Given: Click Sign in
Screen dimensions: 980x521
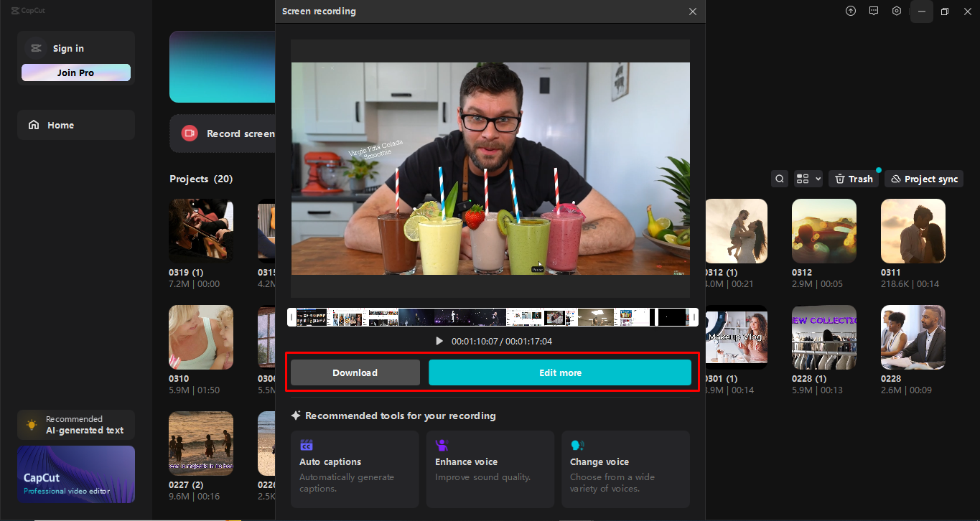Looking at the screenshot, I should point(67,48).
